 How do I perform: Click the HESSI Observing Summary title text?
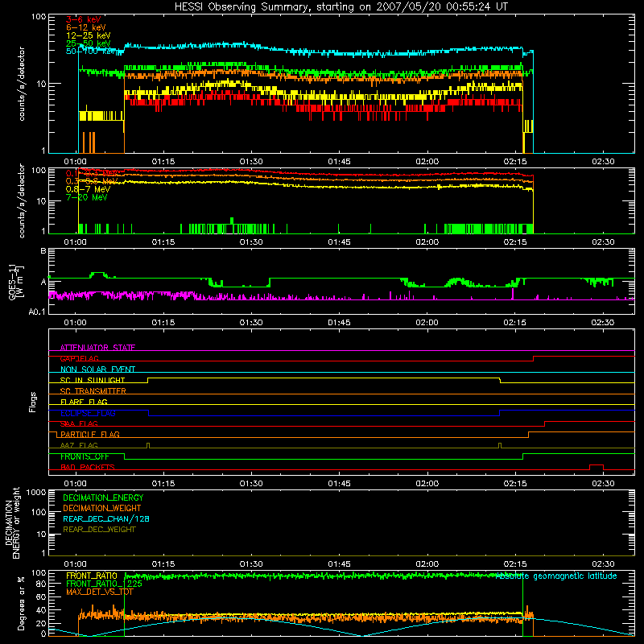341,7
